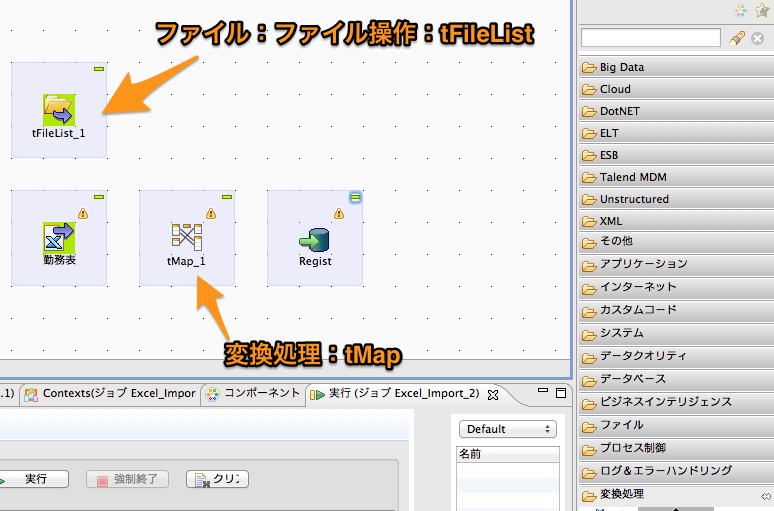
Task: Click the palette color-dots icon at top
Action: [740, 10]
